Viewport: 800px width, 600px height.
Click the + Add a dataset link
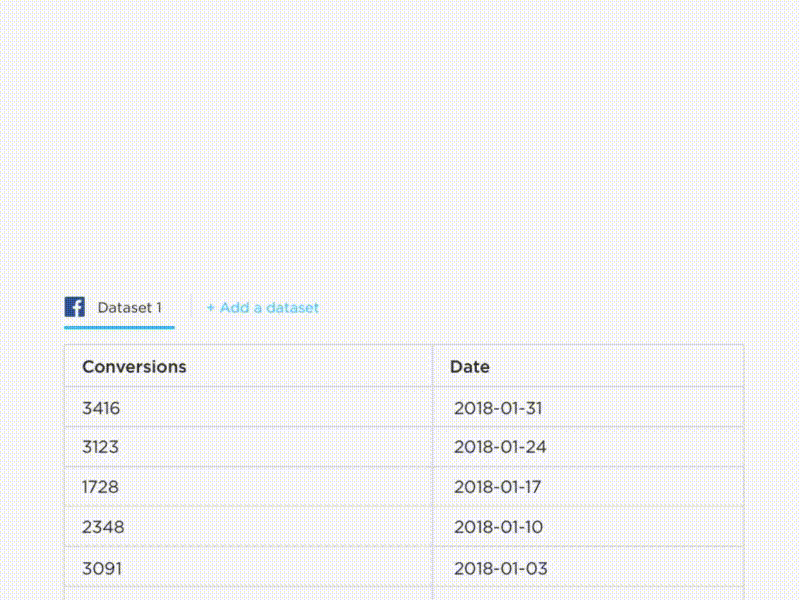pos(263,308)
